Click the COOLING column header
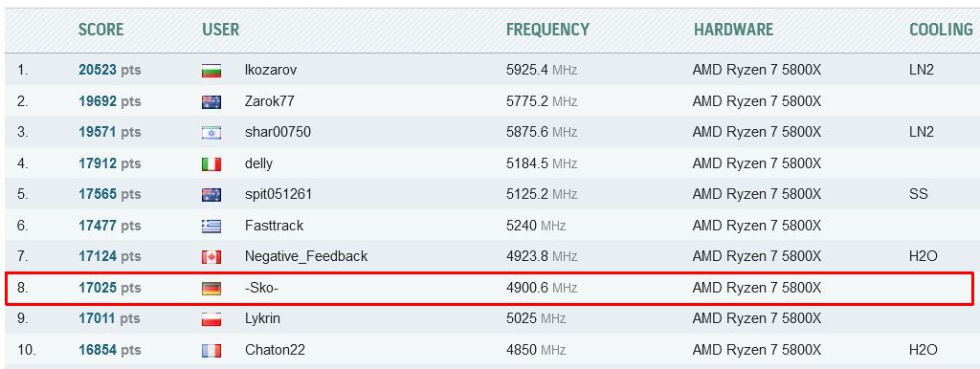980x369 pixels. (941, 30)
